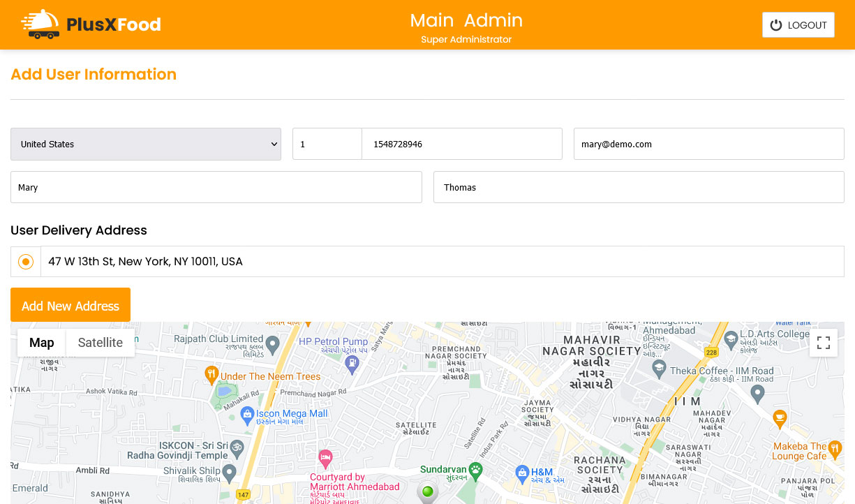Add a new delivery address
Screen dimensions: 855x504
[x=70, y=305]
